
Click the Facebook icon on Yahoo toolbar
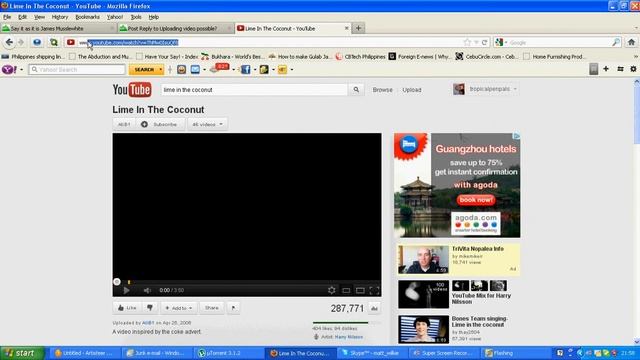click(245, 69)
